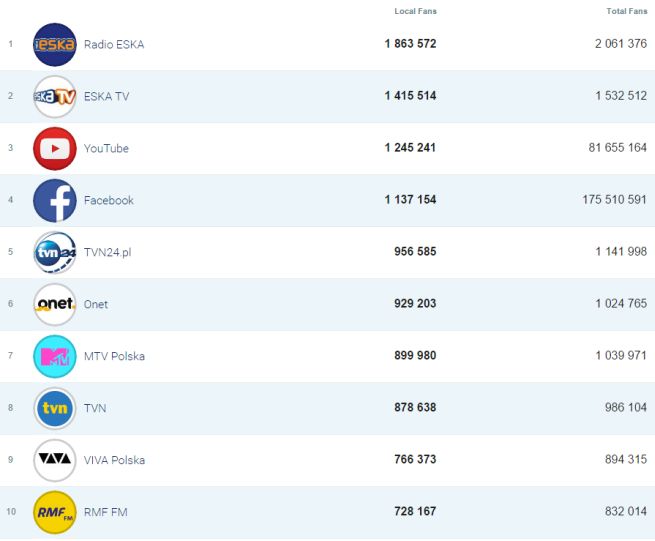Open the YouTube page name link

click(x=106, y=149)
